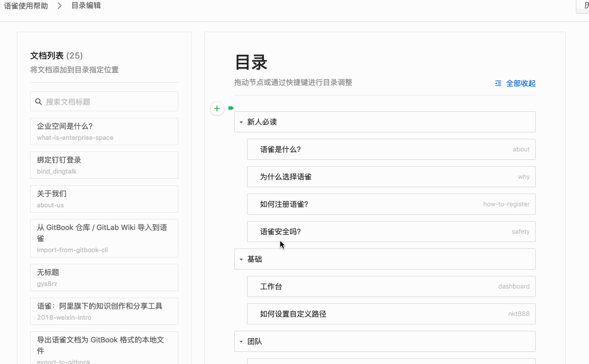
Task: Collapse the 新人必读 section
Action: point(241,122)
